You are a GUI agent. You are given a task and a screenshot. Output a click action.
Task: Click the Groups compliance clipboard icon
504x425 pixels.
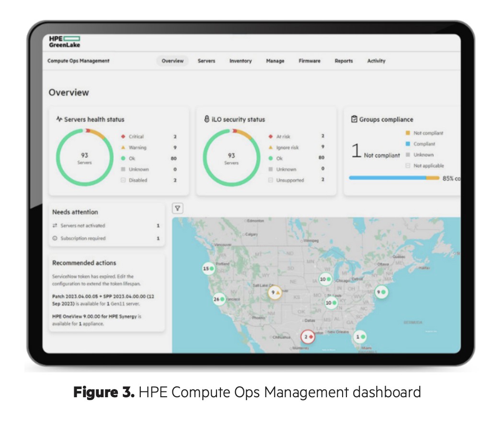354,119
